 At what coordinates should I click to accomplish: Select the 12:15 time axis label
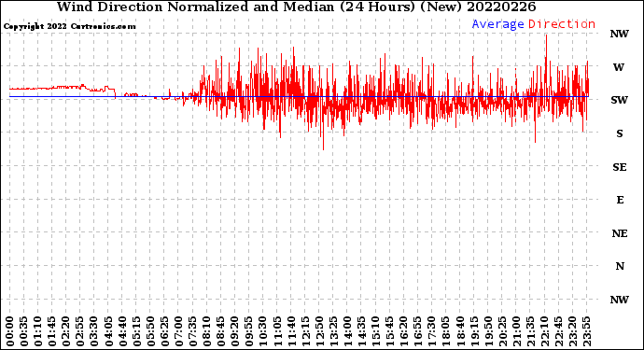click(305, 331)
